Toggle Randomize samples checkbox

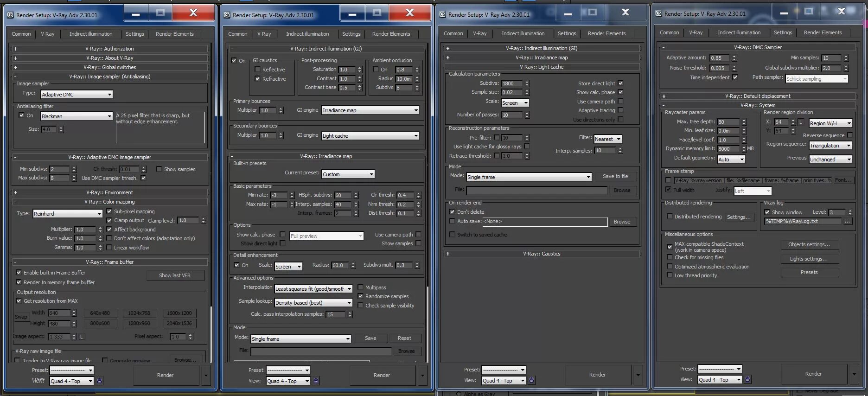[360, 296]
